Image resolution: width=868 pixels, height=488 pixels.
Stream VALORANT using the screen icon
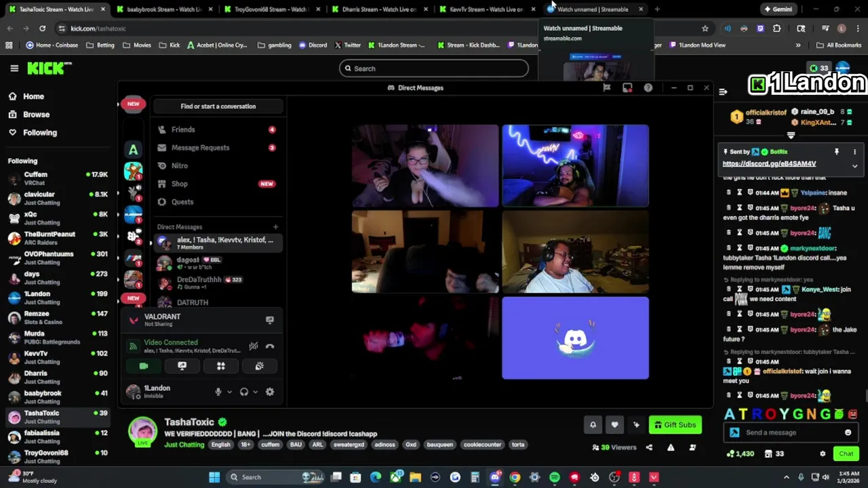pyautogui.click(x=270, y=320)
